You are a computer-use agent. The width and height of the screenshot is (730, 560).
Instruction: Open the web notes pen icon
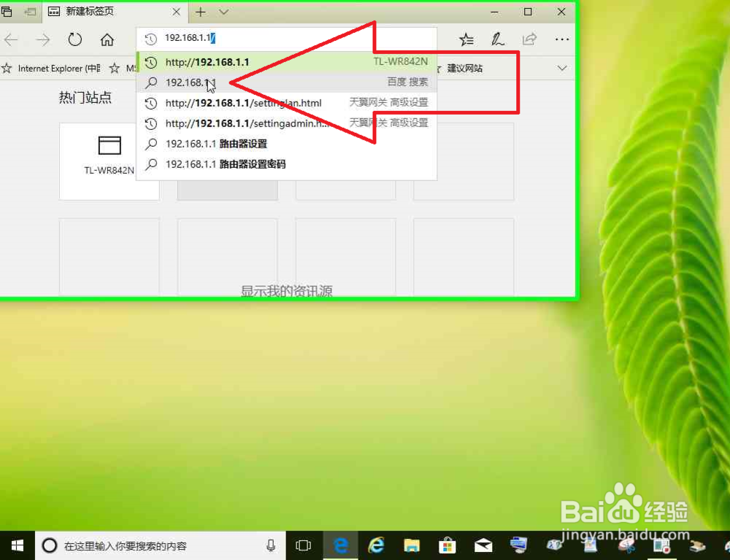point(497,39)
